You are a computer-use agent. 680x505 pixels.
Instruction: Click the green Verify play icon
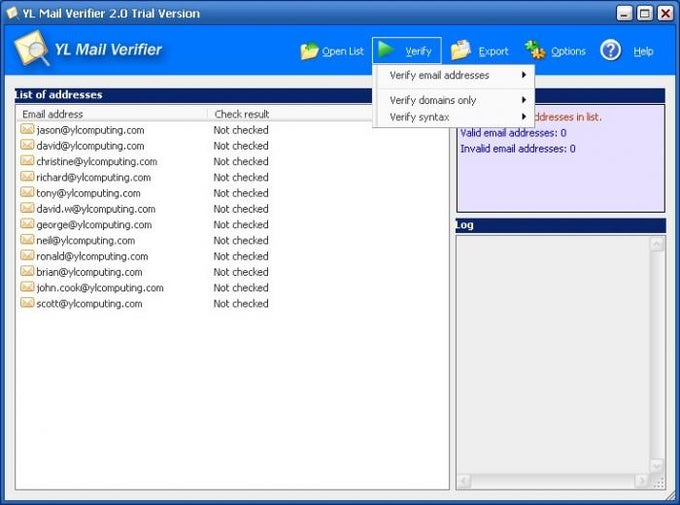click(x=385, y=49)
